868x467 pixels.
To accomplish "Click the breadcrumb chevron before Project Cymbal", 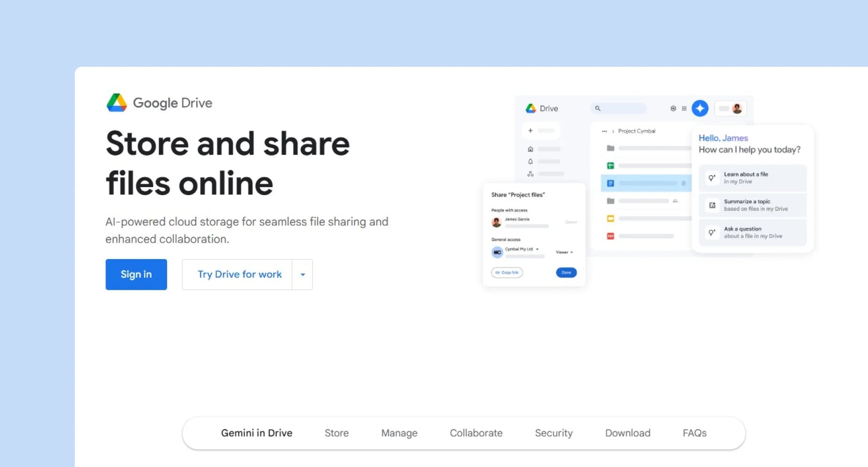I will pyautogui.click(x=613, y=131).
